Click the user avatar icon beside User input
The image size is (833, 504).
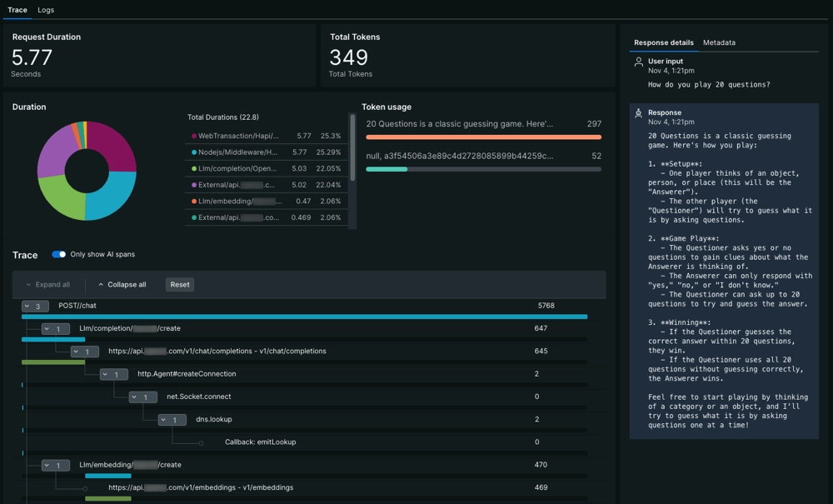coord(639,62)
